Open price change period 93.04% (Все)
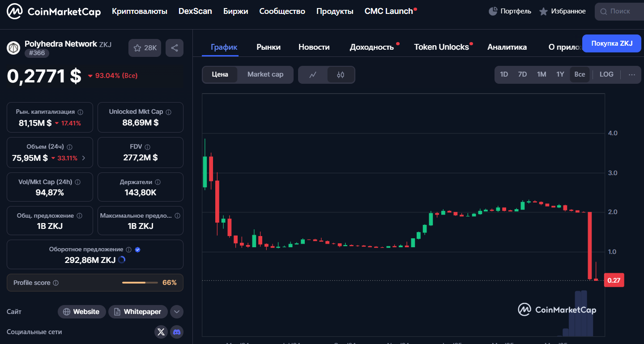This screenshot has height=344, width=644. click(x=112, y=76)
